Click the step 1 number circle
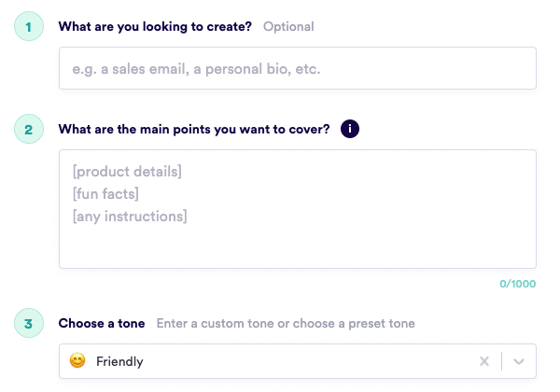This screenshot has width=560, height=392. tap(29, 26)
